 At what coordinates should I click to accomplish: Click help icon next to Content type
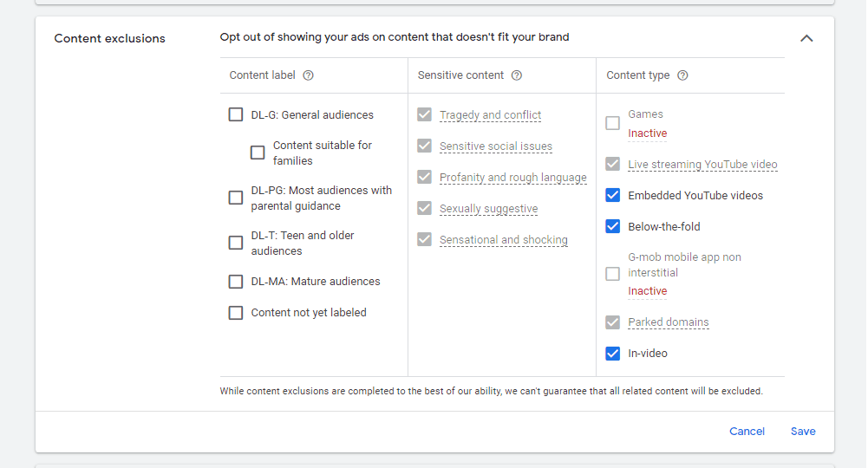(682, 75)
